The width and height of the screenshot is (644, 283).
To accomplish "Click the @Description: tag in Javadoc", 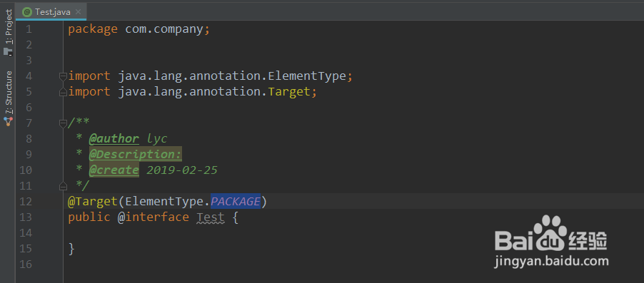I will click(136, 154).
